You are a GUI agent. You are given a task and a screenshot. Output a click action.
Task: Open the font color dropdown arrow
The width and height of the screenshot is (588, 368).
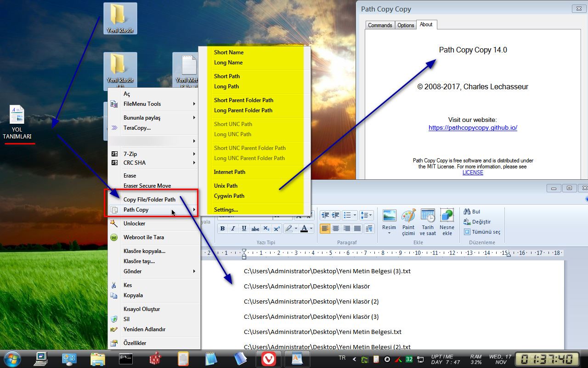point(311,229)
